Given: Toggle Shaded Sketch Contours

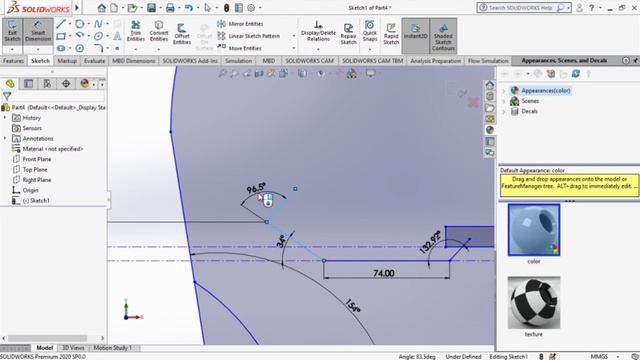Looking at the screenshot, I should [x=443, y=36].
